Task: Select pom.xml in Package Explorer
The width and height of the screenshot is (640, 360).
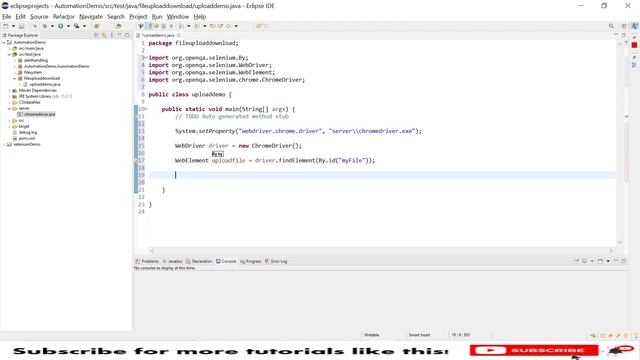Action: pyautogui.click(x=27, y=138)
